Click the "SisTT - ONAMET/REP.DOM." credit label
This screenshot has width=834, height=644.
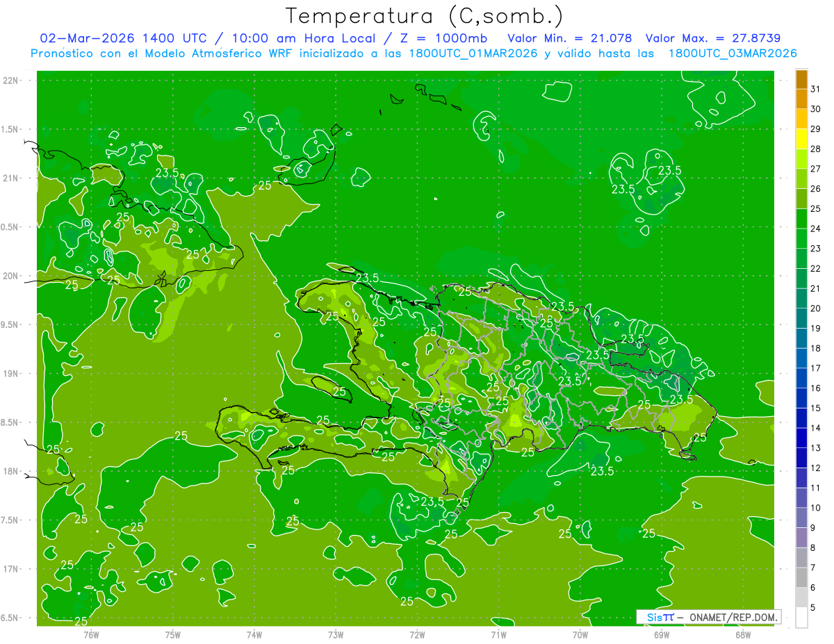coord(709,617)
